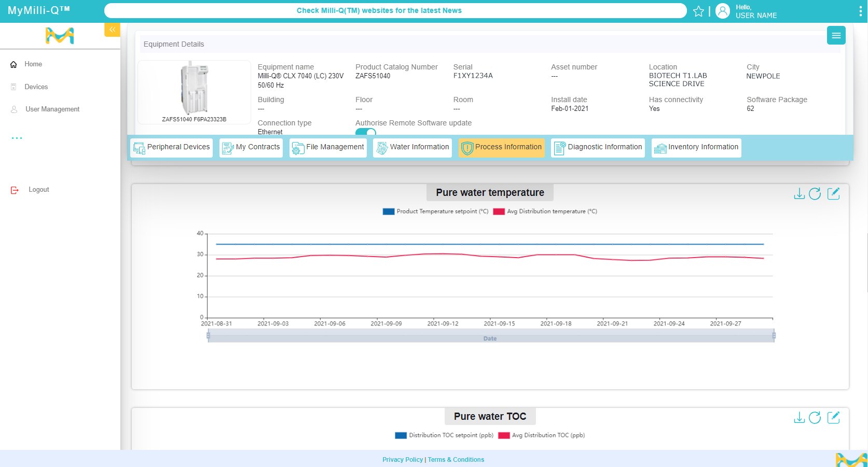
Task: Open the Privacy Policy page
Action: click(403, 459)
